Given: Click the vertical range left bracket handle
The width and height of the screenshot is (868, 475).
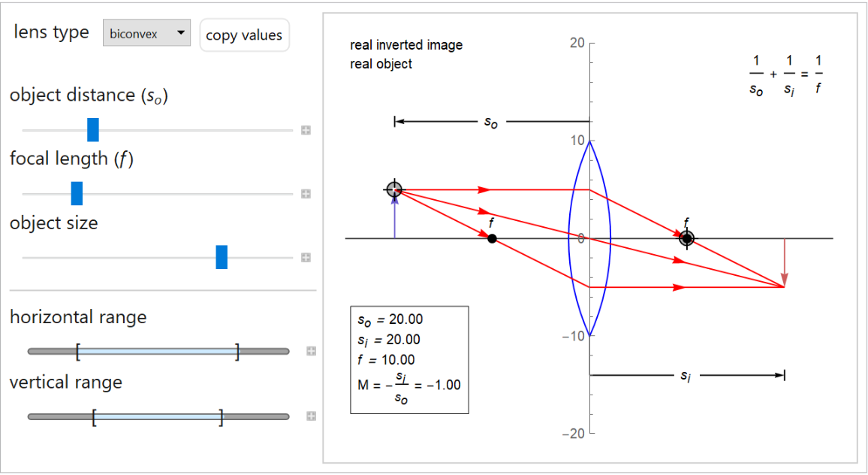Looking at the screenshot, I should coord(94,417).
